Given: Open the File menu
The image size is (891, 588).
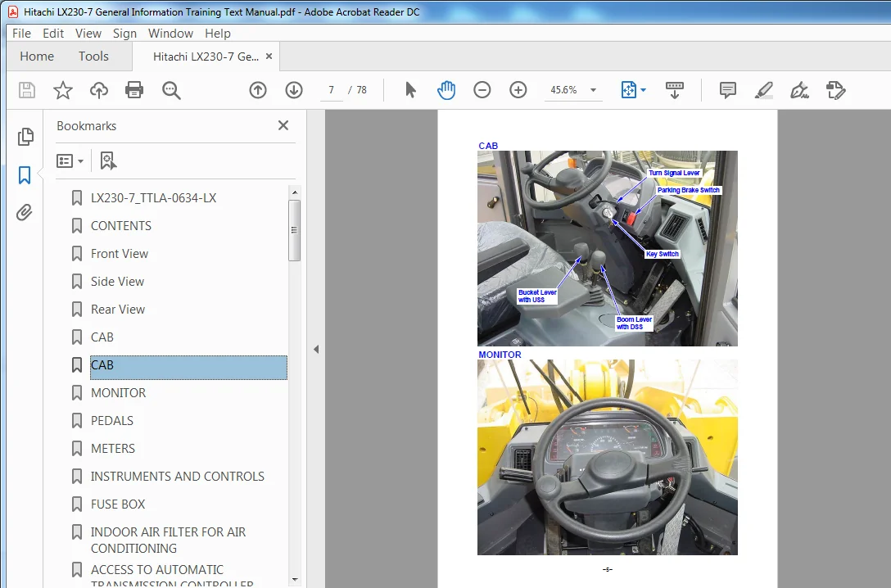Looking at the screenshot, I should coord(21,34).
